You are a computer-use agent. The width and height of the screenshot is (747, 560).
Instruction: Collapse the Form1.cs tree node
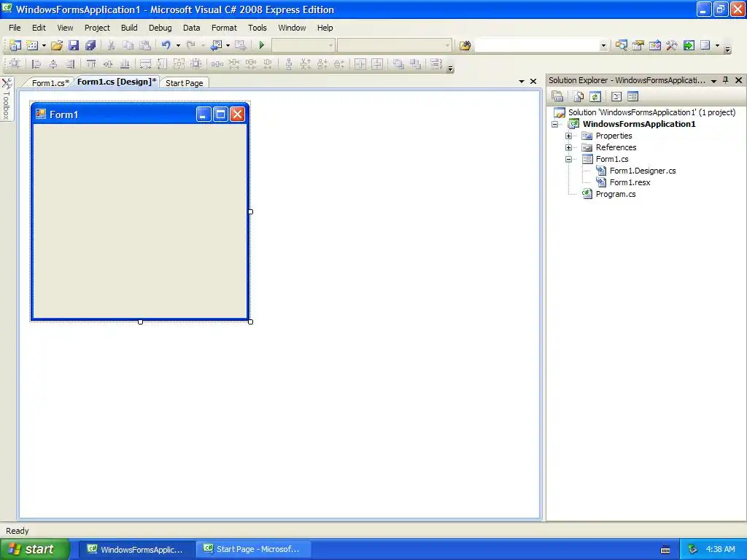(x=568, y=159)
